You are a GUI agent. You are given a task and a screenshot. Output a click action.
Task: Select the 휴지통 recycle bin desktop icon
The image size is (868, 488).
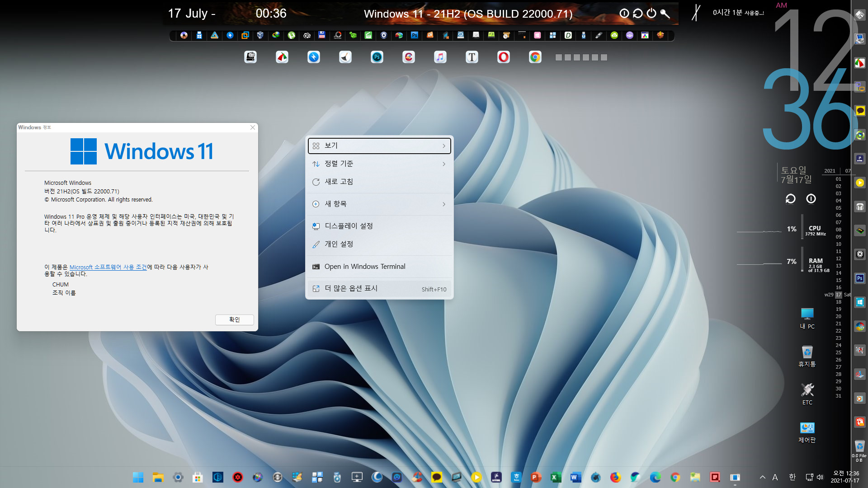click(807, 356)
